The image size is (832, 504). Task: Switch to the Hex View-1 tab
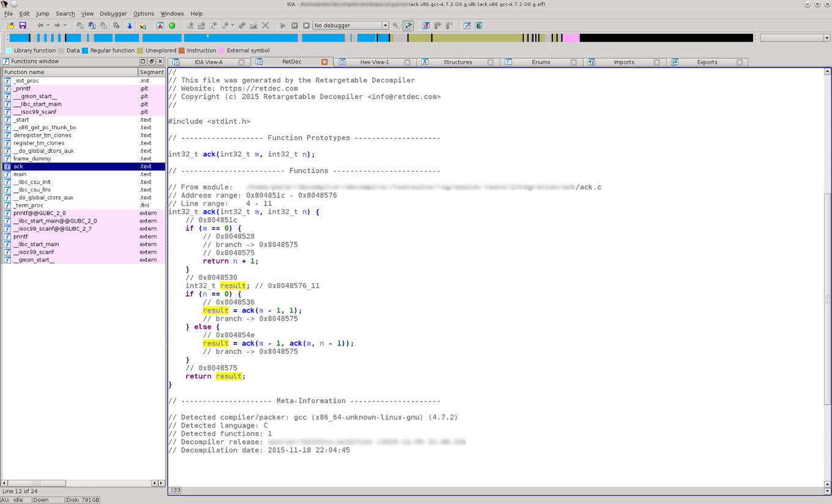tap(373, 61)
